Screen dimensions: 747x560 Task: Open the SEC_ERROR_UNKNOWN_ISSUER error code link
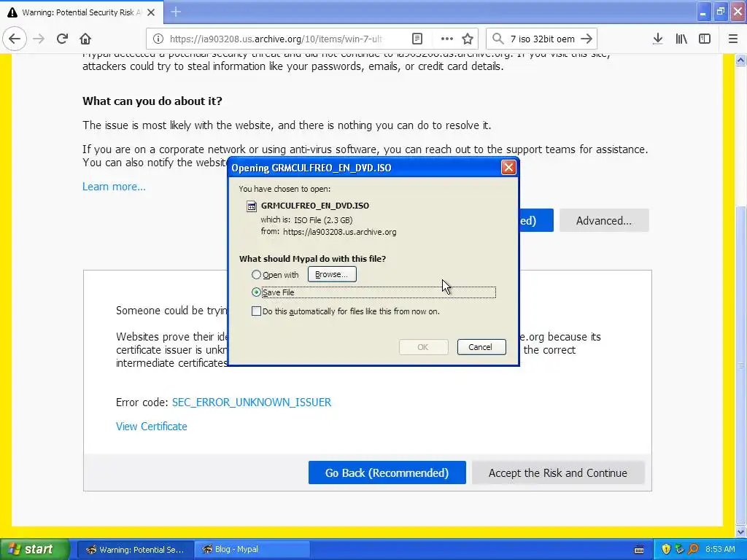click(252, 402)
